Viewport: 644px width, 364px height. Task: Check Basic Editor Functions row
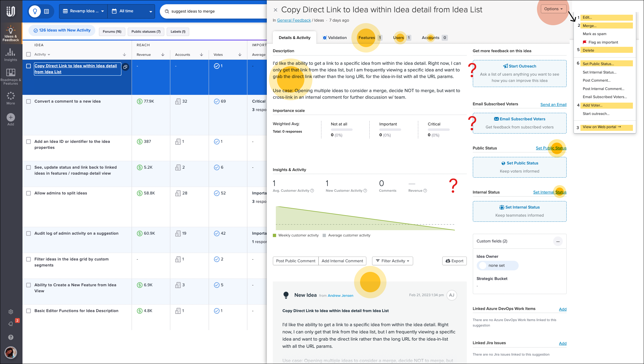(28, 311)
